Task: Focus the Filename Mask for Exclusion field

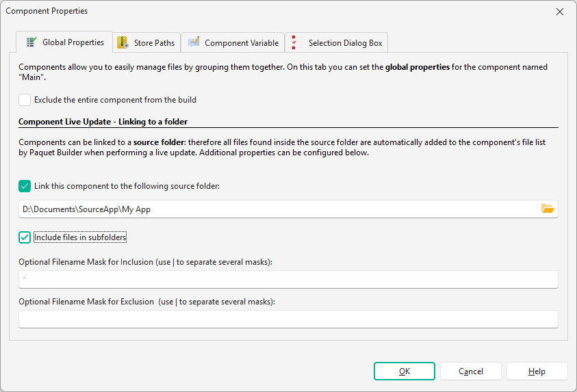Action: click(x=289, y=319)
